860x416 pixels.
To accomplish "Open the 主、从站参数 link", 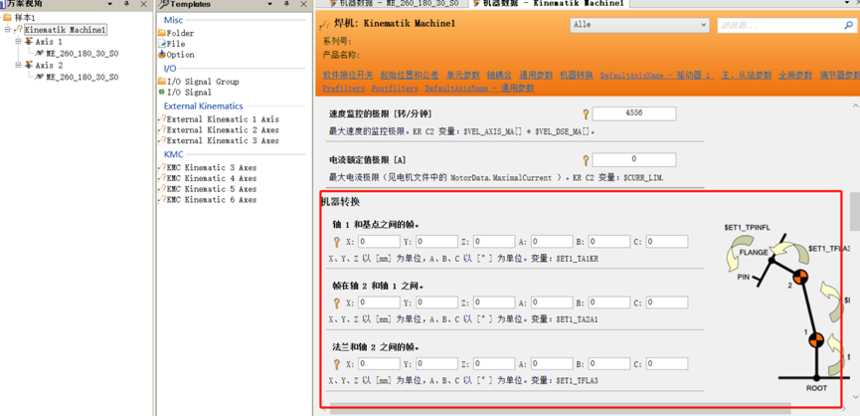I will (x=746, y=75).
